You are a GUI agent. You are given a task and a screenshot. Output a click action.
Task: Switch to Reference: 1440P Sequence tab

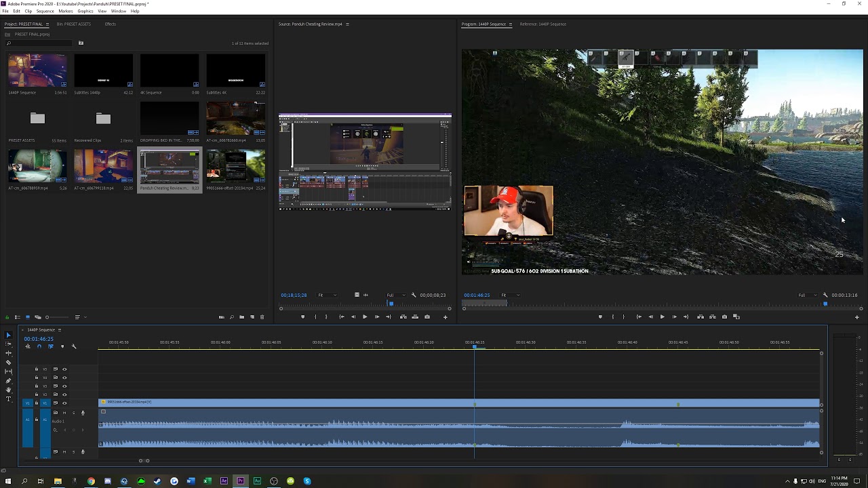(x=542, y=24)
